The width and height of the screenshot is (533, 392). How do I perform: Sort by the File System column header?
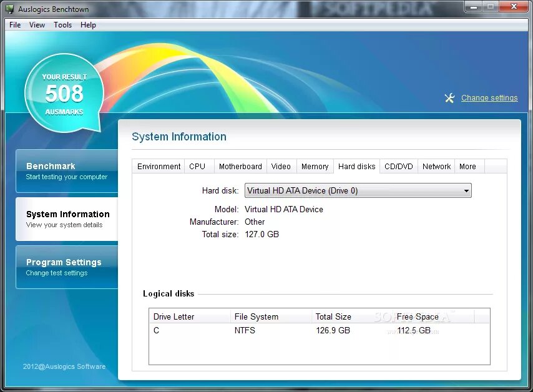271,316
